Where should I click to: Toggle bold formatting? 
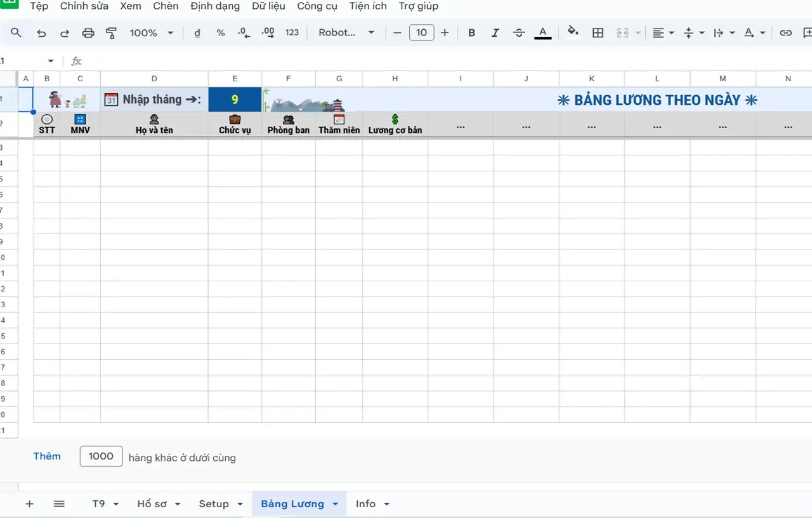pos(471,33)
